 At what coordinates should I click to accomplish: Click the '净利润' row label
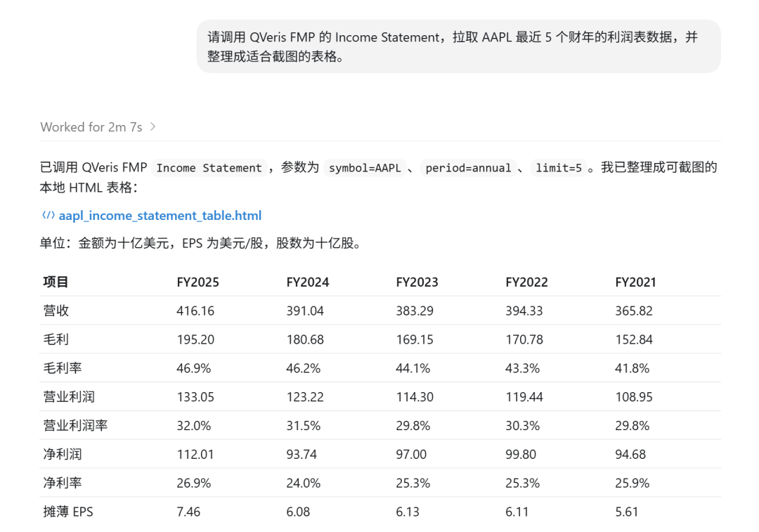point(63,454)
